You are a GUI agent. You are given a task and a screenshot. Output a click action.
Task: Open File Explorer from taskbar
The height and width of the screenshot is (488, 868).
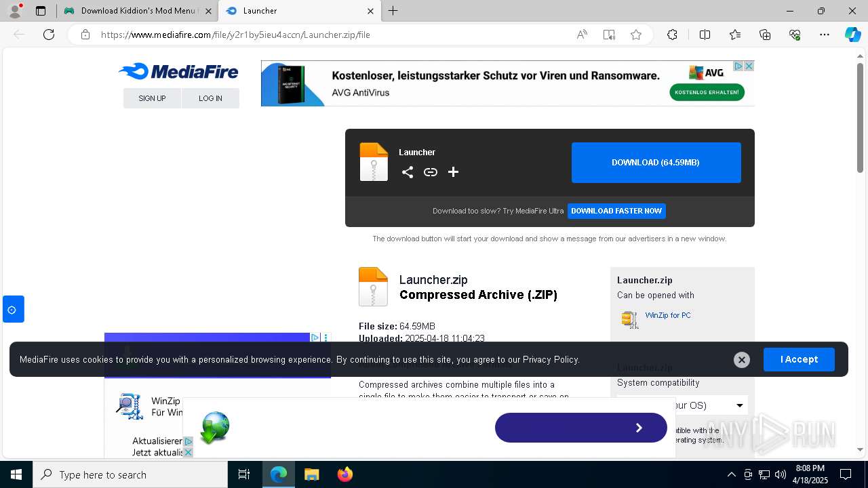pos(311,474)
